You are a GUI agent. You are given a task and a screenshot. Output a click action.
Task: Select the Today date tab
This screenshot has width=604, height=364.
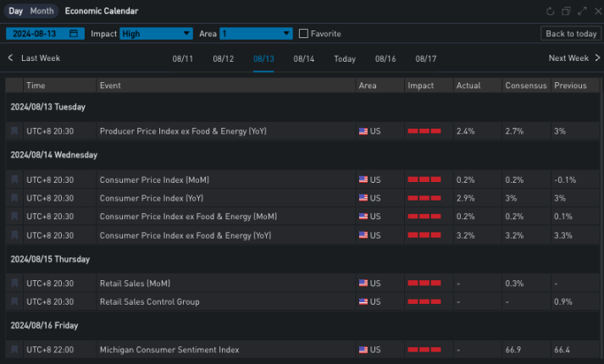click(x=345, y=59)
